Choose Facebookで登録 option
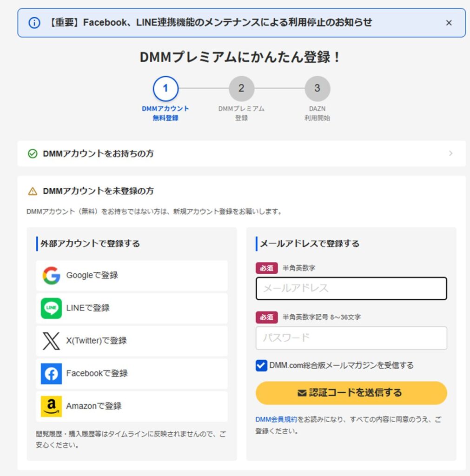This screenshot has height=476, width=470. click(x=132, y=374)
